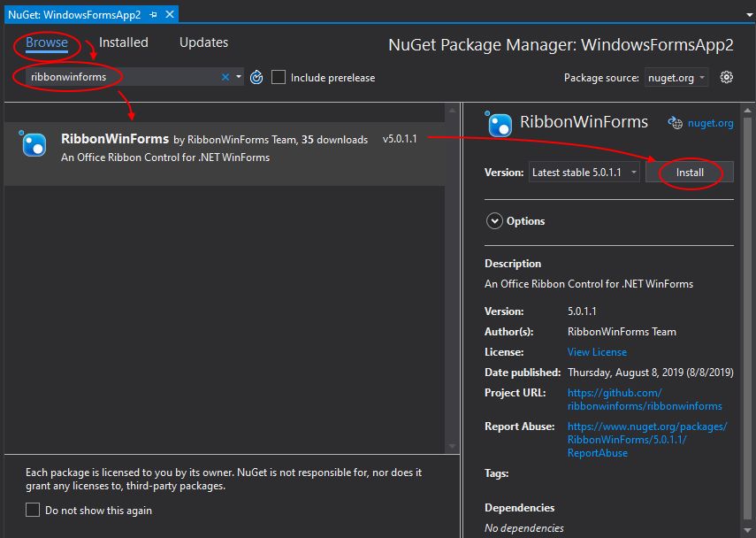756x538 pixels.
Task: Click the details pane scrollbar thumb
Action: click(x=748, y=316)
